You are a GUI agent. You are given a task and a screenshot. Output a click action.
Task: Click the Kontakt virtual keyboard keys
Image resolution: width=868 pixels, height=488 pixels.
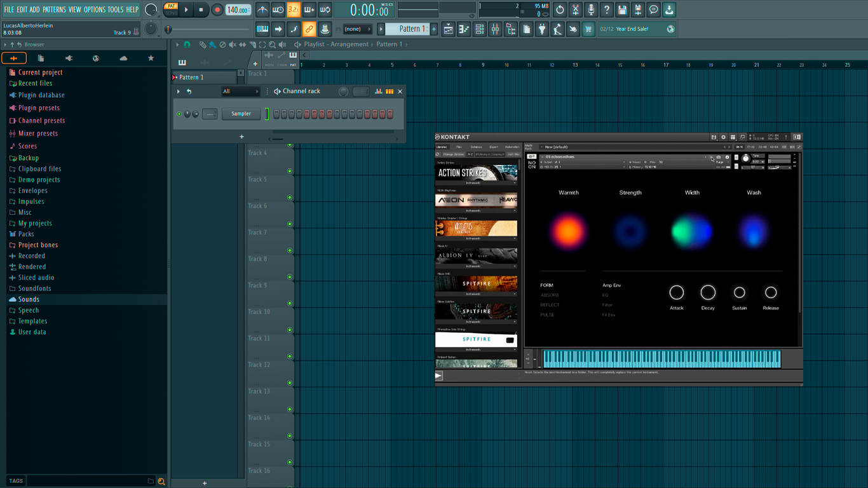click(661, 359)
